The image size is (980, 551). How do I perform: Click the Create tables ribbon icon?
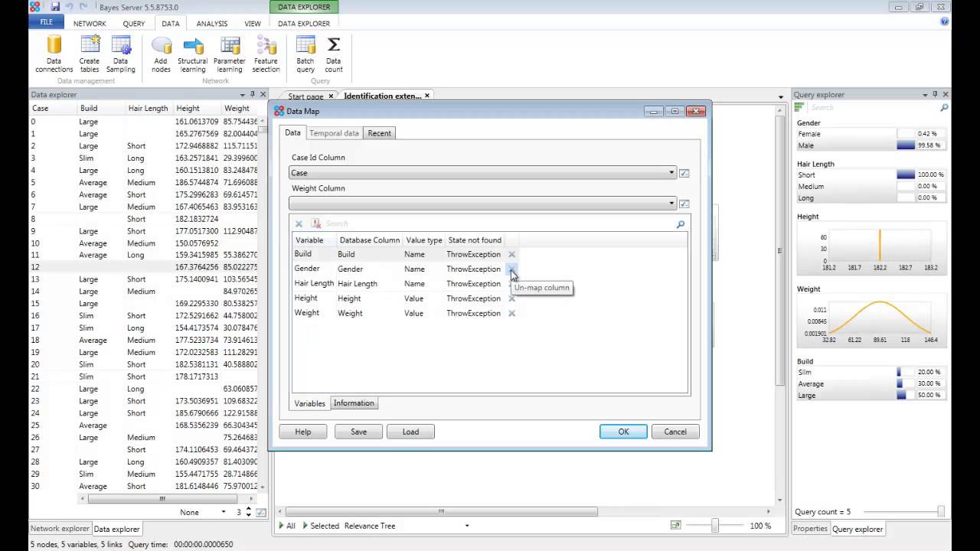[x=90, y=54]
